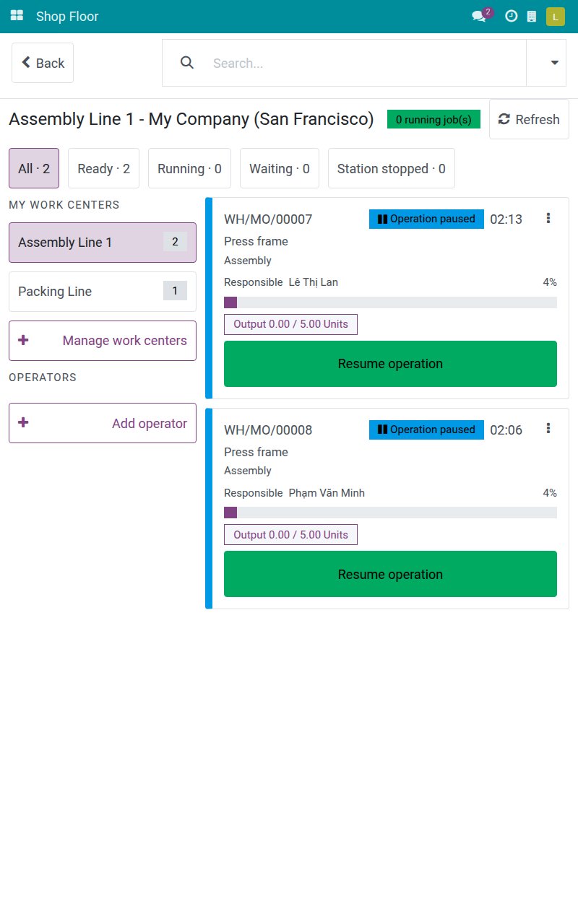Open the WH/MO/00007 kebab menu

click(548, 218)
